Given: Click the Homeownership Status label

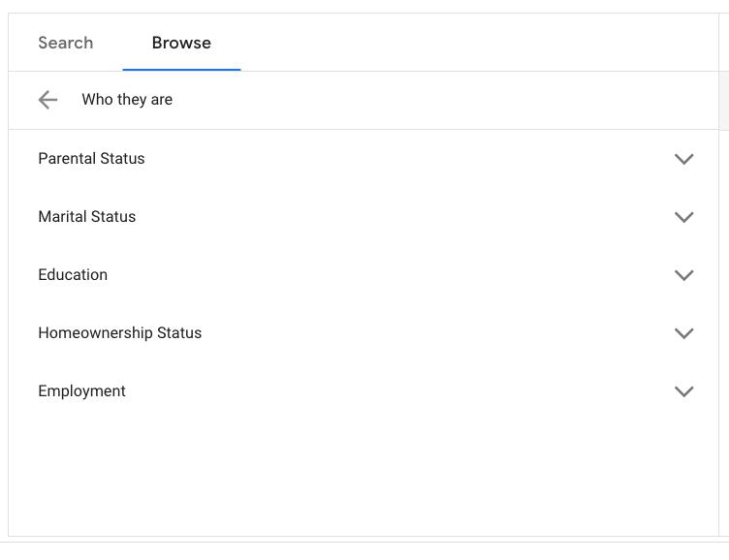Looking at the screenshot, I should coord(120,332).
